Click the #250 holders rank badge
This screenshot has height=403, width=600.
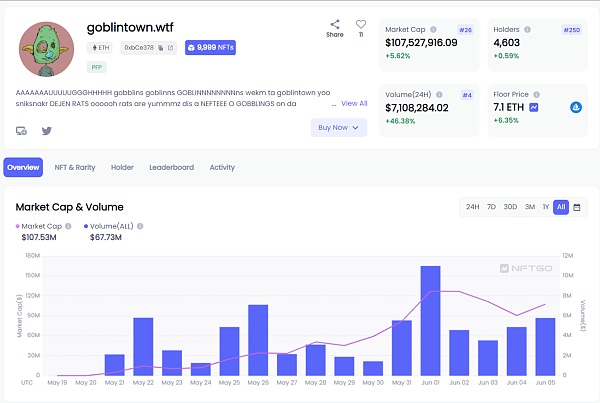click(572, 30)
